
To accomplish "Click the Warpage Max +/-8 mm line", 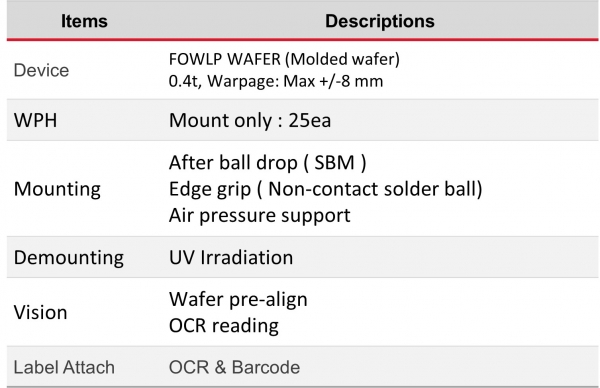I will coord(295,81).
